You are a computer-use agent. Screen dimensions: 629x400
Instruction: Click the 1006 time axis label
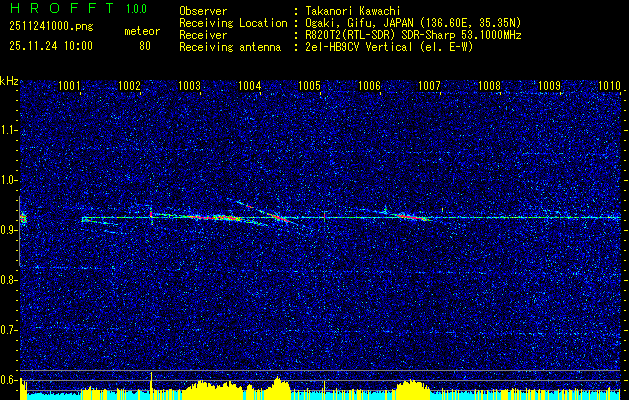[369, 85]
